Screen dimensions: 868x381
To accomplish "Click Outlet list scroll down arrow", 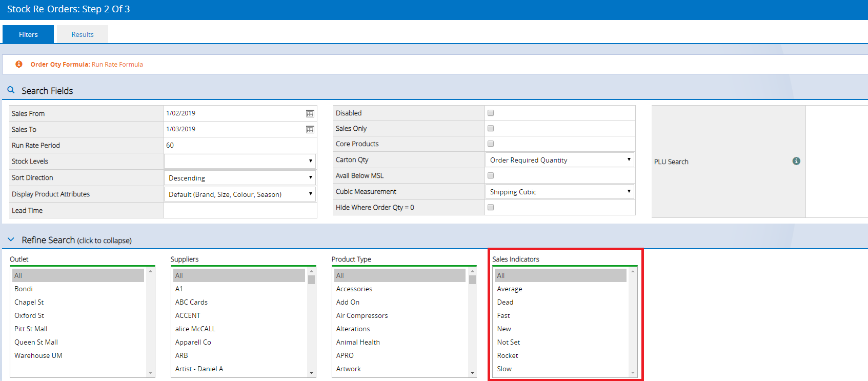I will (150, 373).
